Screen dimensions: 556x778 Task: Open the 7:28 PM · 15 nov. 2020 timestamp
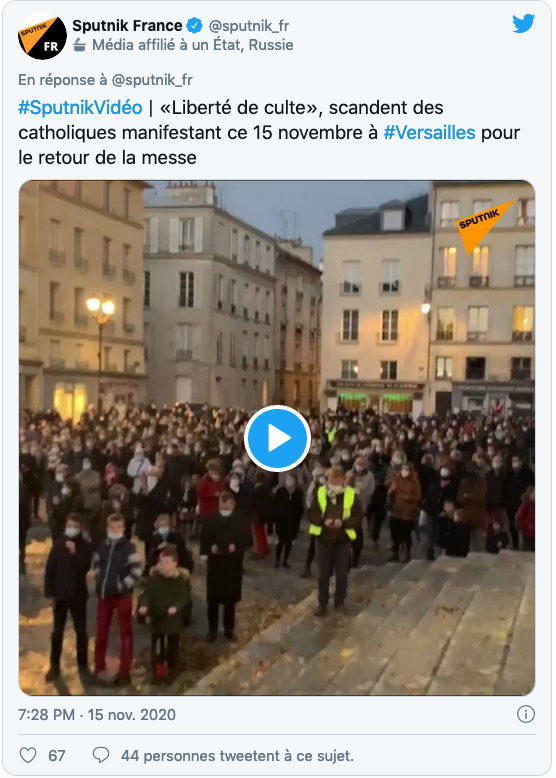(97, 714)
